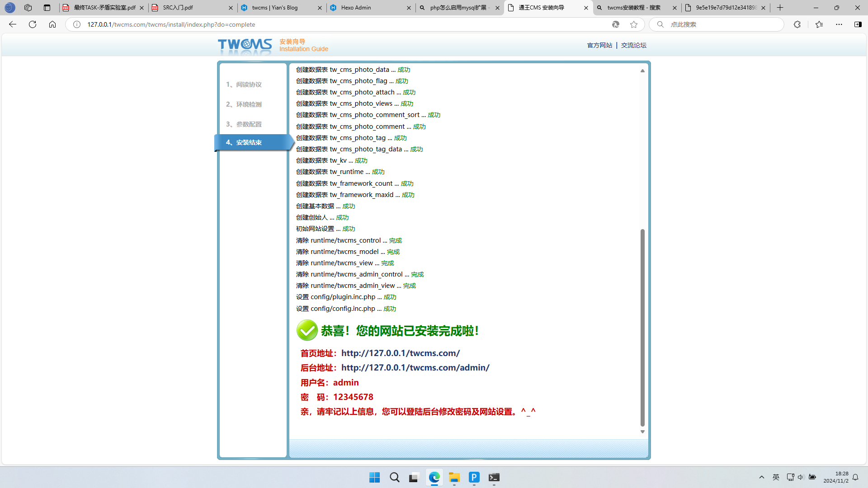Open the blue P app on taskbar
868x488 pixels.
[474, 478]
